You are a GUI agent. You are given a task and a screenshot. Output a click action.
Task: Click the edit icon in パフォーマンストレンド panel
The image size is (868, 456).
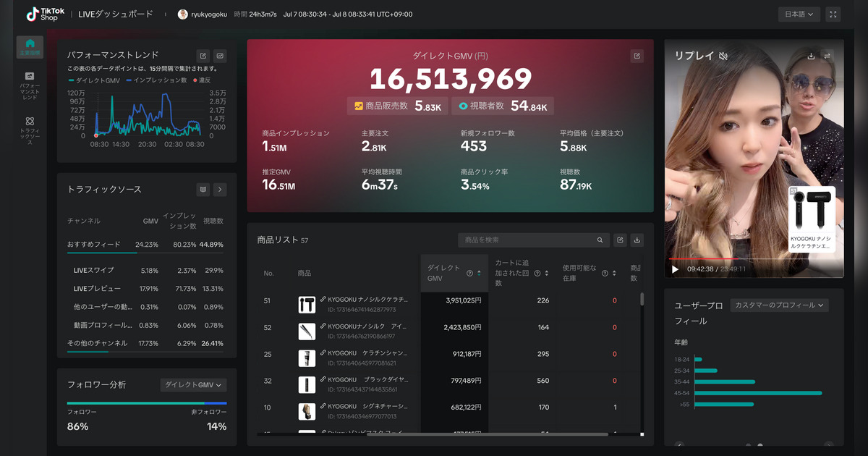coord(203,56)
